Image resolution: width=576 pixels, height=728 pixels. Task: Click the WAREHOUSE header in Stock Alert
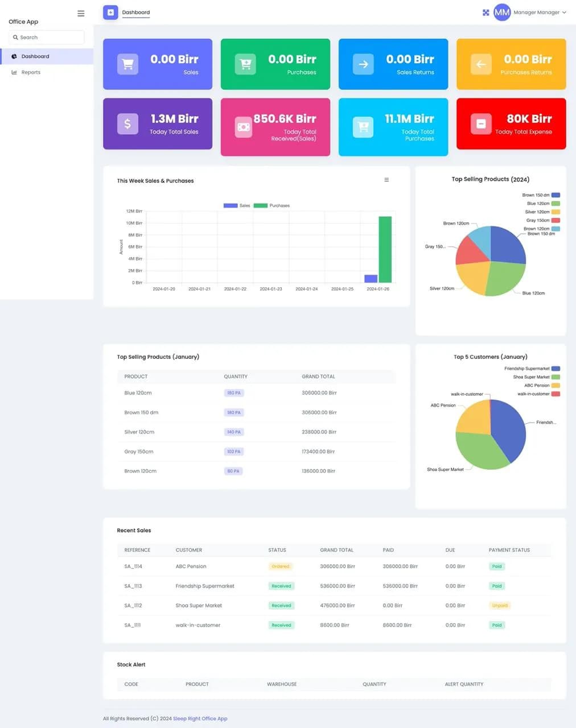282,684
